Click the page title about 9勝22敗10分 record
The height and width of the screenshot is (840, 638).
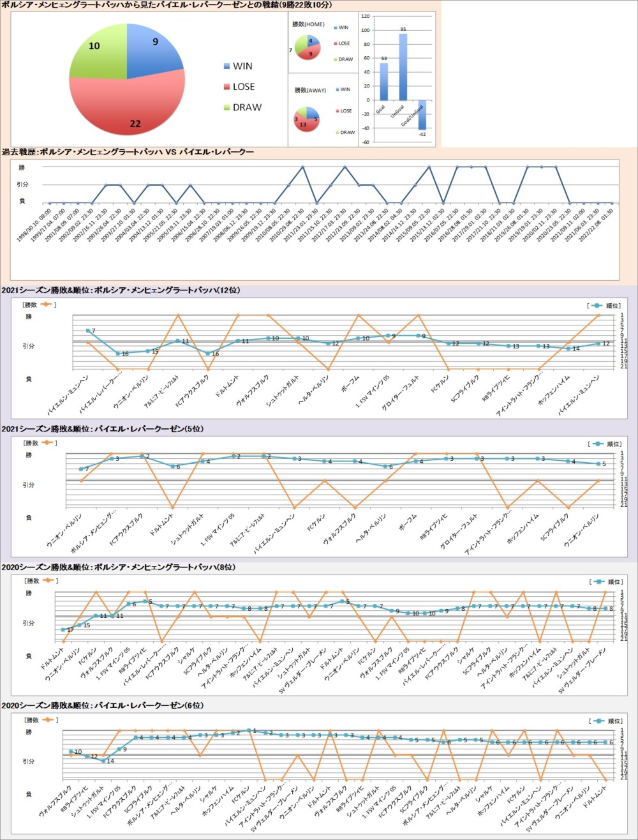pyautogui.click(x=167, y=5)
